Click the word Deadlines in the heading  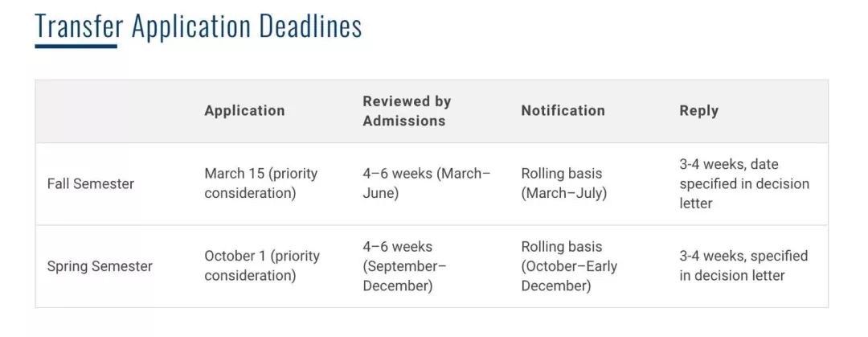point(311,27)
